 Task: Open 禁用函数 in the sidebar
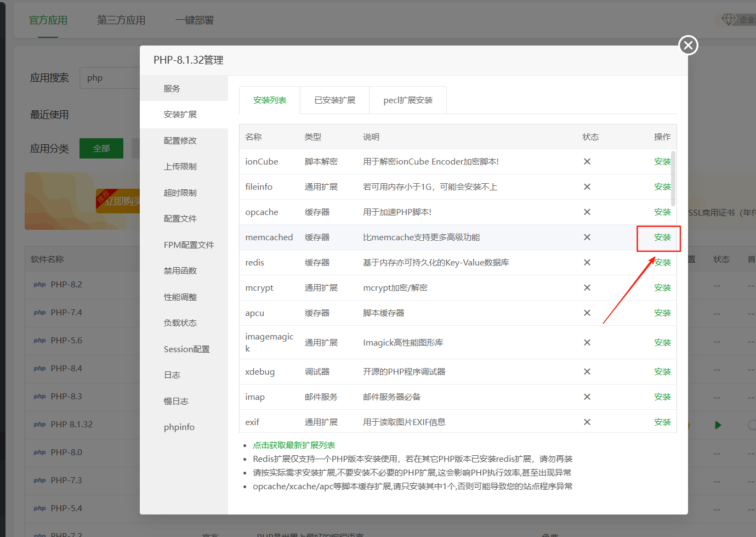184,270
